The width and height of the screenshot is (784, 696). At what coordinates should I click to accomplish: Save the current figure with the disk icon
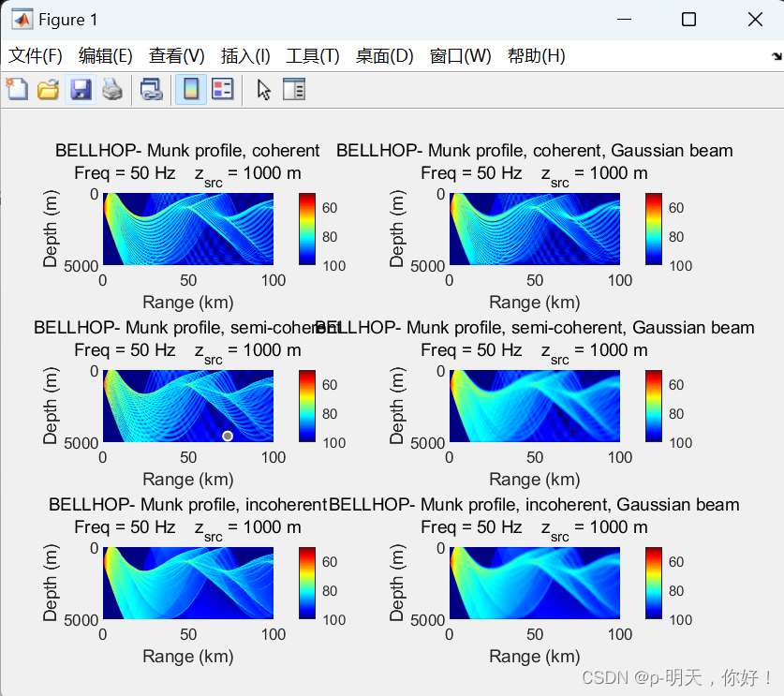point(81,89)
